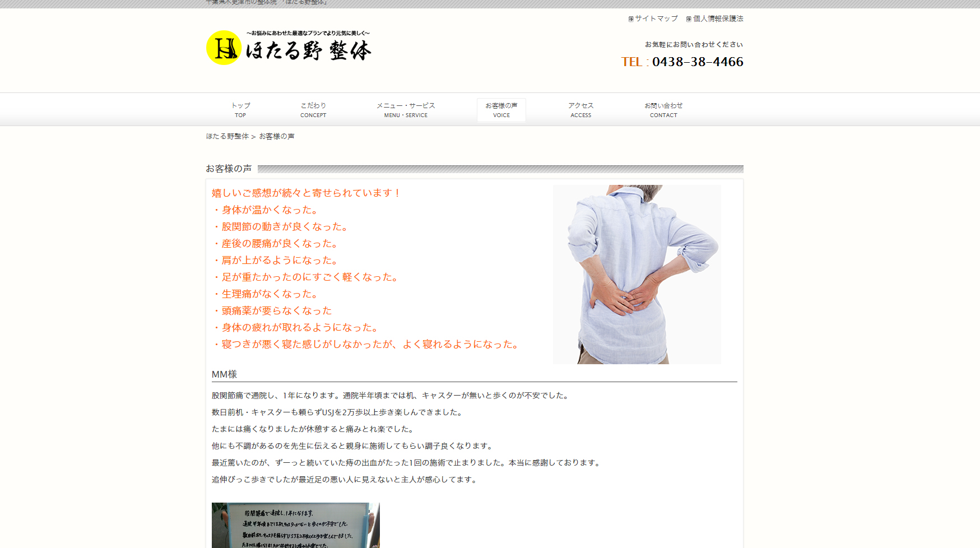Click the ほたる野整体 logo

click(289, 48)
